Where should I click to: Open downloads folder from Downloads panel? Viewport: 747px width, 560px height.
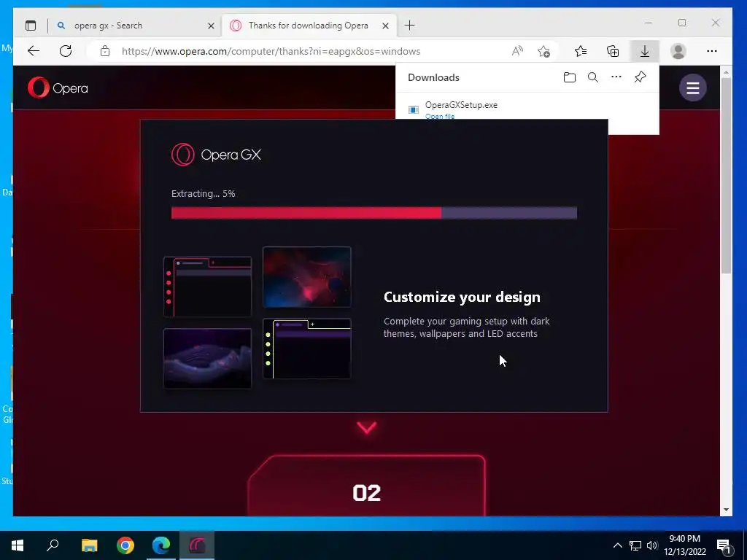click(569, 77)
